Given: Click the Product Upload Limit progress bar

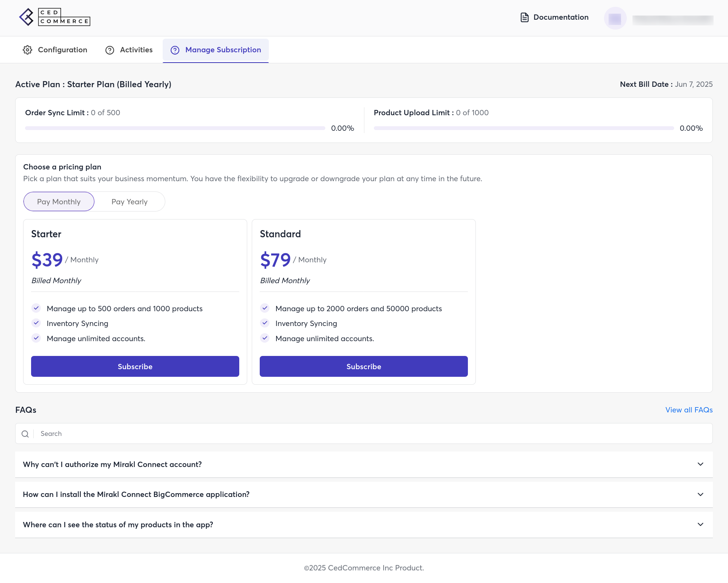Looking at the screenshot, I should click(524, 128).
